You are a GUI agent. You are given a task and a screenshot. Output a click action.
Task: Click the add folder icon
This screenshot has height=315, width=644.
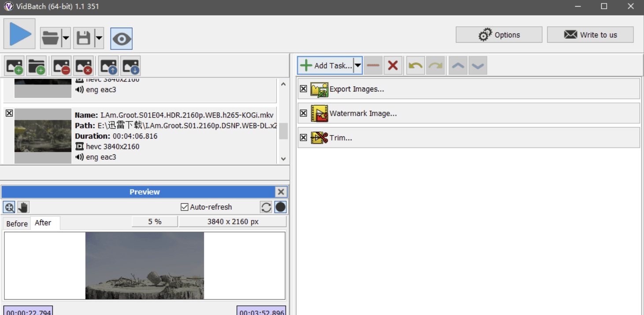click(36, 66)
